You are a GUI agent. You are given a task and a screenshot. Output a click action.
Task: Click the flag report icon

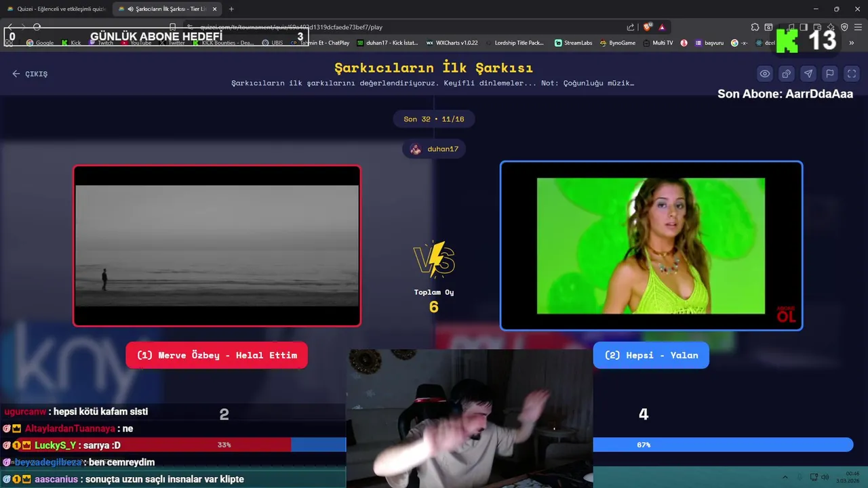[830, 74]
